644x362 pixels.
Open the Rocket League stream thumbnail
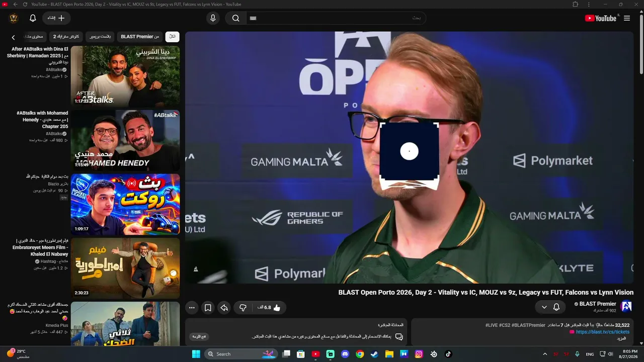125,204
